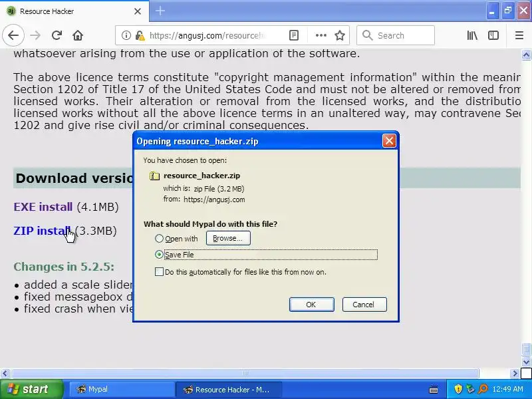This screenshot has height=399, width=532.
Task: Click the horizontal scrollbar right arrow
Action: click(515, 374)
